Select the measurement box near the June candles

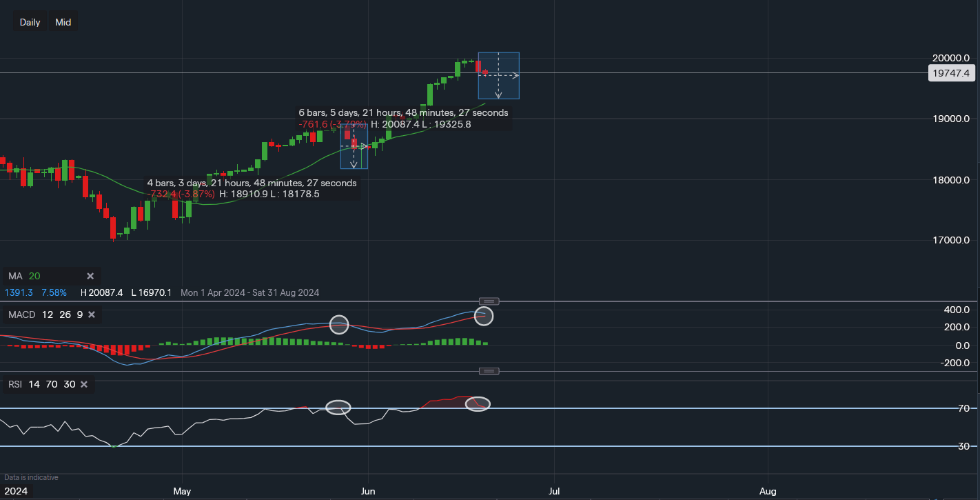pos(354,146)
